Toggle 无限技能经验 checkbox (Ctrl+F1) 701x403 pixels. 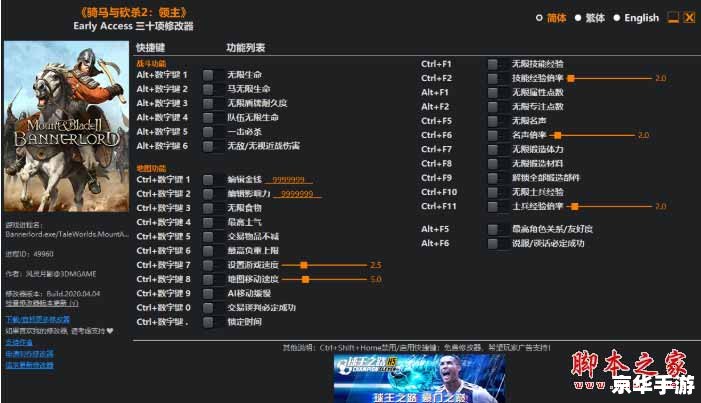pos(492,64)
